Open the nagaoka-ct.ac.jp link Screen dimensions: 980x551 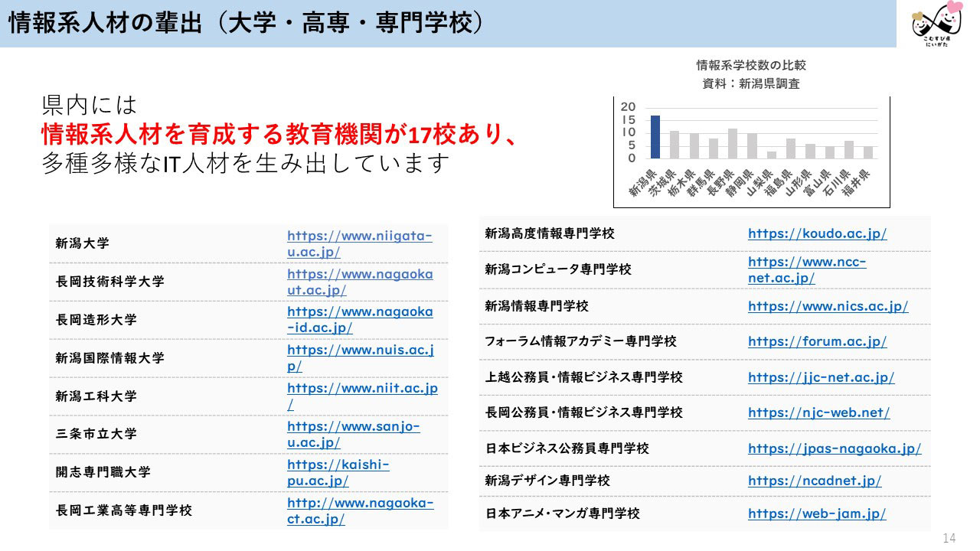pyautogui.click(x=361, y=510)
